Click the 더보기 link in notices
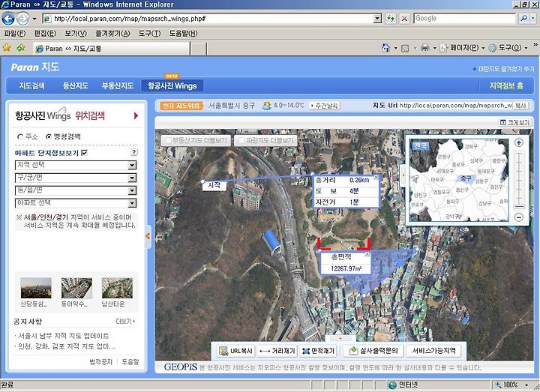This screenshot has width=540, height=392. (126, 321)
